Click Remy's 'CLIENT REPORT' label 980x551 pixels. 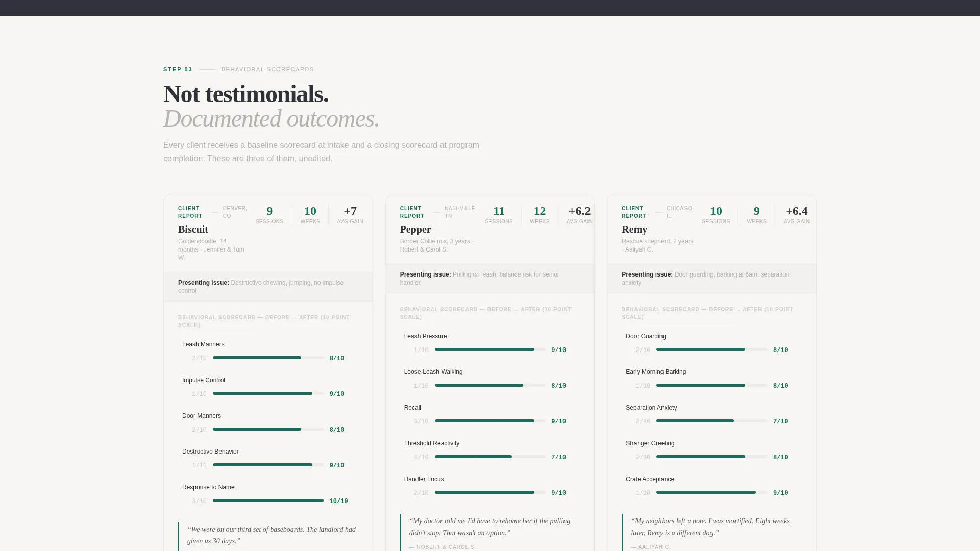[x=634, y=212]
